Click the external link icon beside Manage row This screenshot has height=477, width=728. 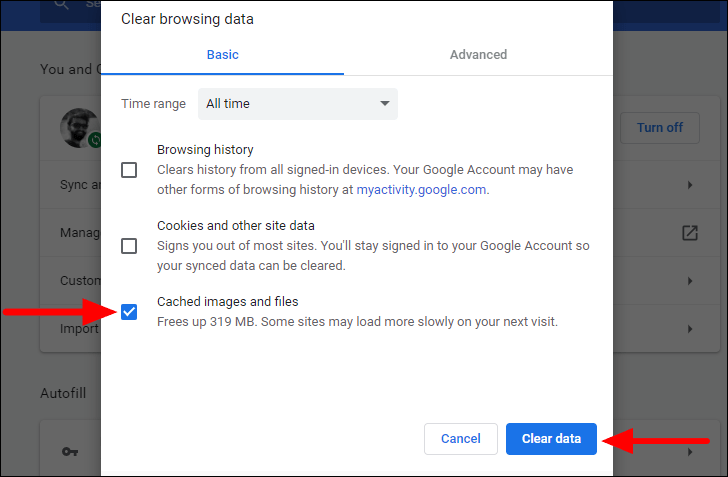[689, 233]
